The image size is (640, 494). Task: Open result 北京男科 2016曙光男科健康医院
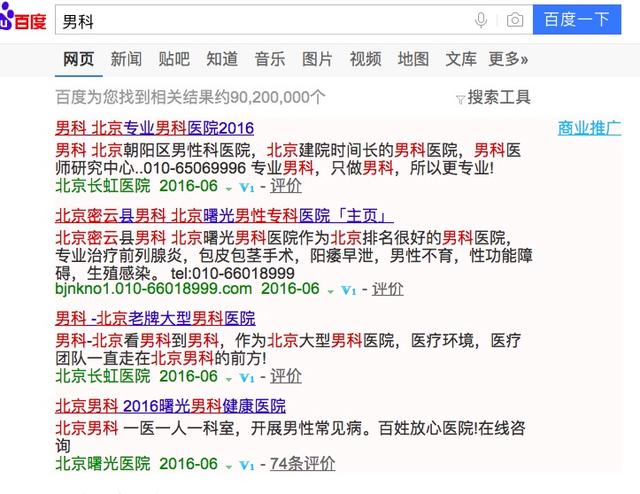171,406
